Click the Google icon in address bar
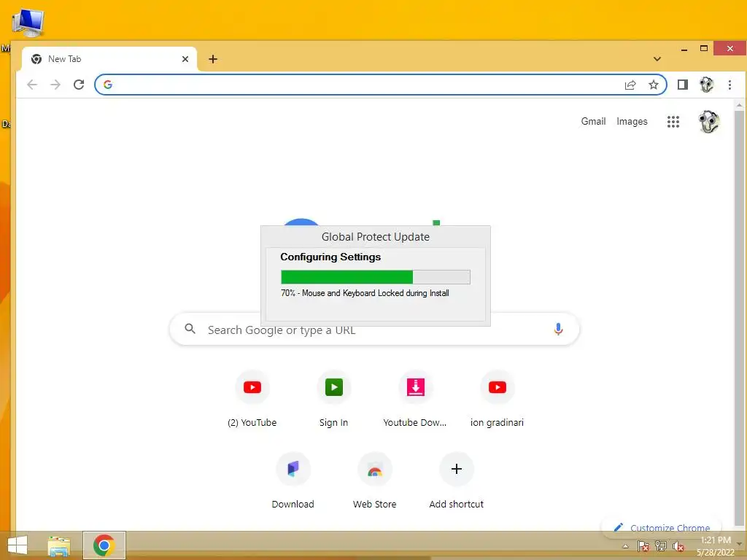 108,85
